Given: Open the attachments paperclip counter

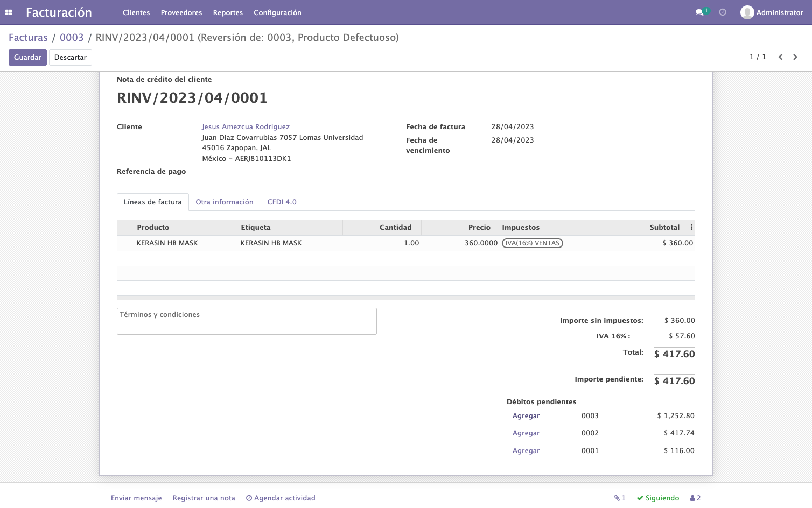Looking at the screenshot, I should 620,498.
